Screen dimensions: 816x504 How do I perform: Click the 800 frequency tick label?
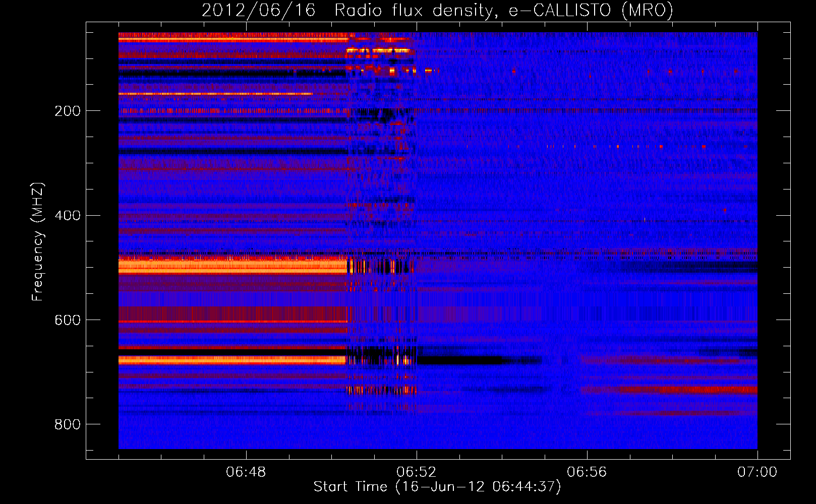68,425
